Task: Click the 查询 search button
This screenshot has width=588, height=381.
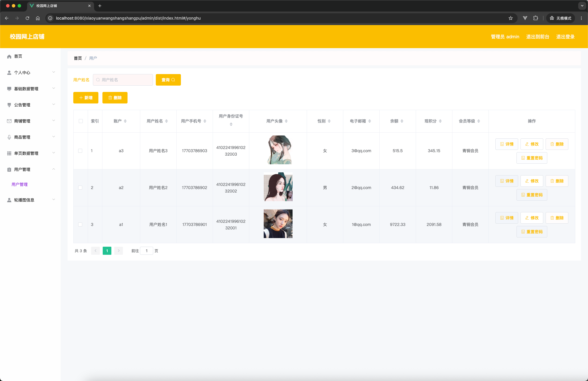Action: pos(168,80)
